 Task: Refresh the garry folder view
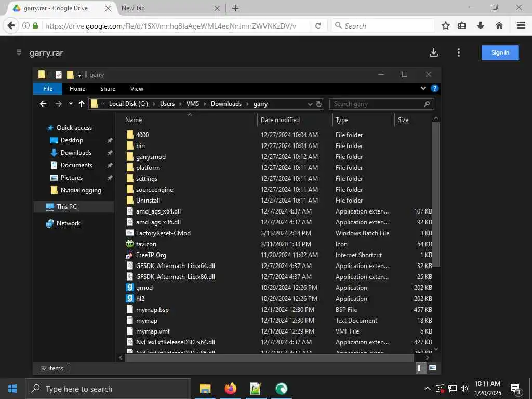click(319, 104)
